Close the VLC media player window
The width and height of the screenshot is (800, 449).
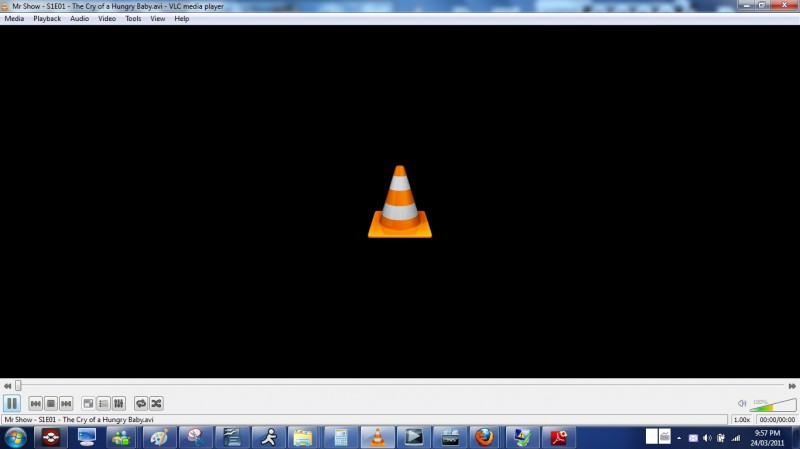click(x=785, y=5)
